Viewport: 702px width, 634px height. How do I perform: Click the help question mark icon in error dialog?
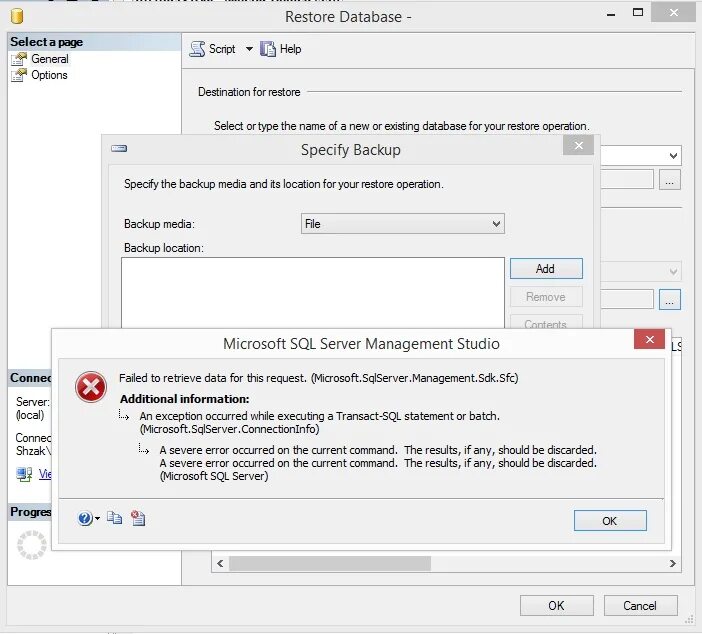coord(85,518)
